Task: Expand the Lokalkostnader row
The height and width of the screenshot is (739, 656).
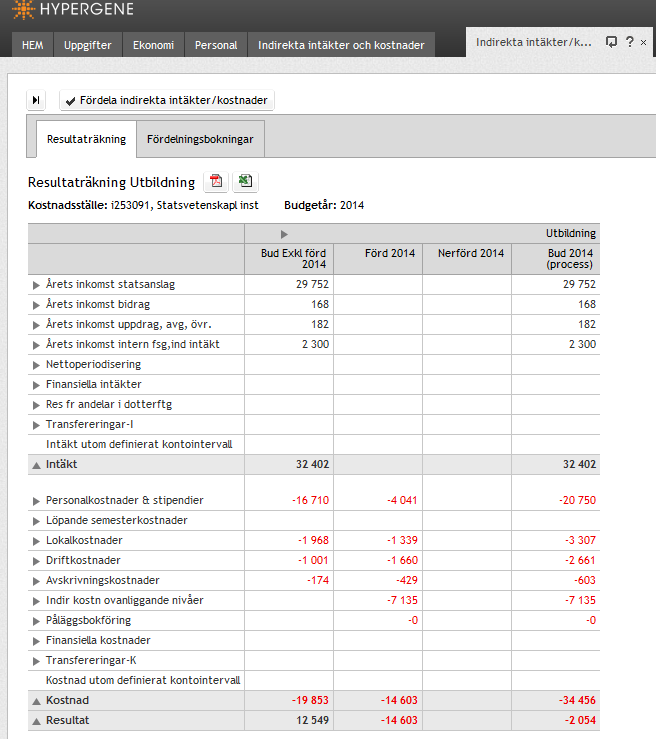Action: [x=36, y=541]
